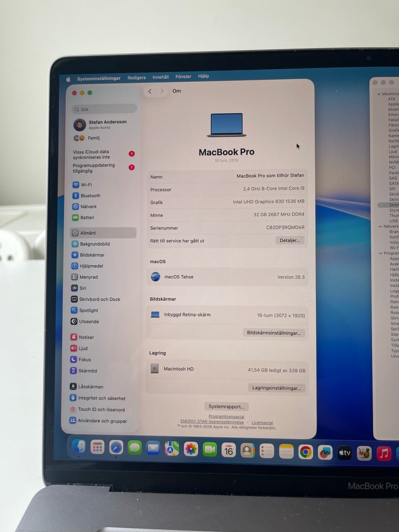Viewport: 399px width, 532px height.
Task: Open the ENERGY STAR-överensstämmelse link
Action: pyautogui.click(x=212, y=421)
